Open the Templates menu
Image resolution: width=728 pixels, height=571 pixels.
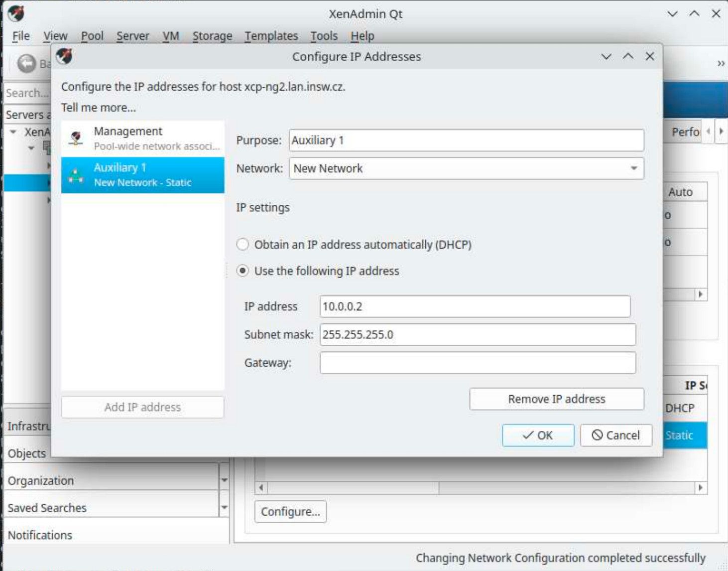click(x=271, y=36)
